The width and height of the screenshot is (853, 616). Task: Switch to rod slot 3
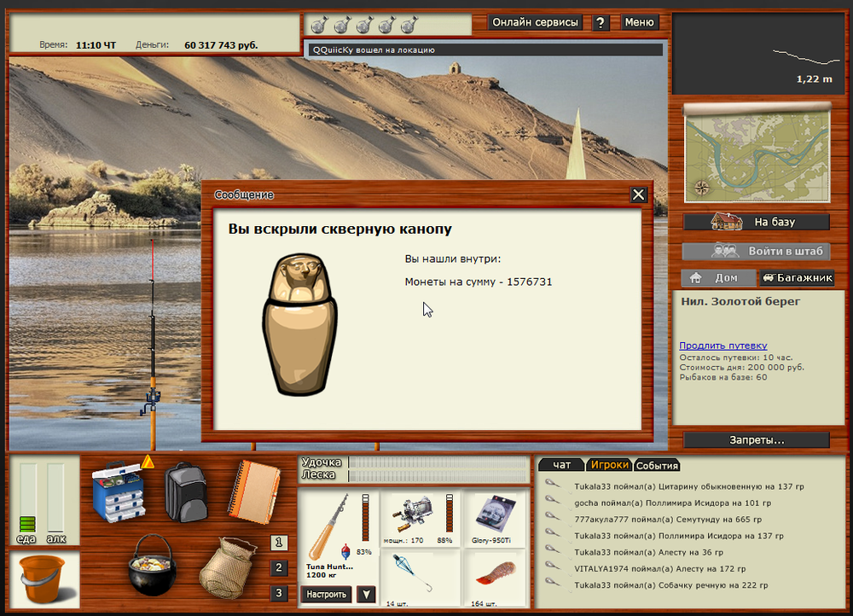(279, 593)
